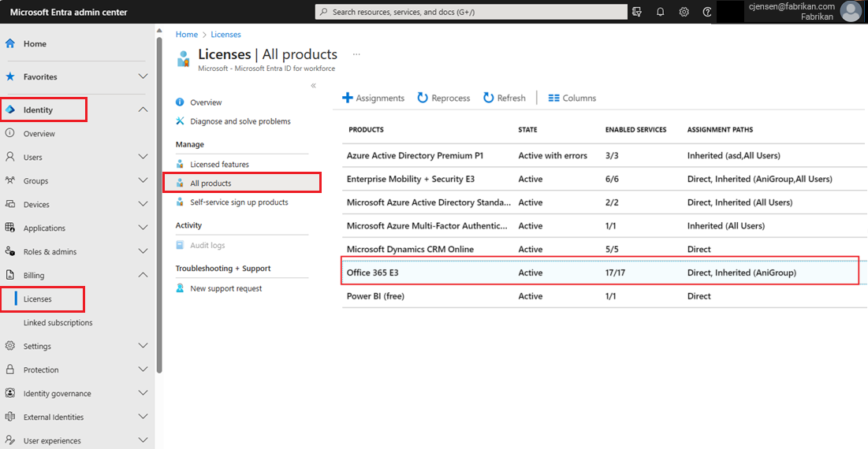Expand the Roles & admins chevron
This screenshot has height=449, width=868.
[x=143, y=251]
